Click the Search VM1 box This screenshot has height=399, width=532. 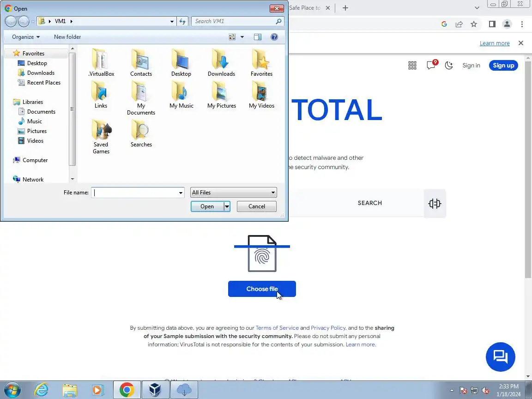tap(237, 21)
